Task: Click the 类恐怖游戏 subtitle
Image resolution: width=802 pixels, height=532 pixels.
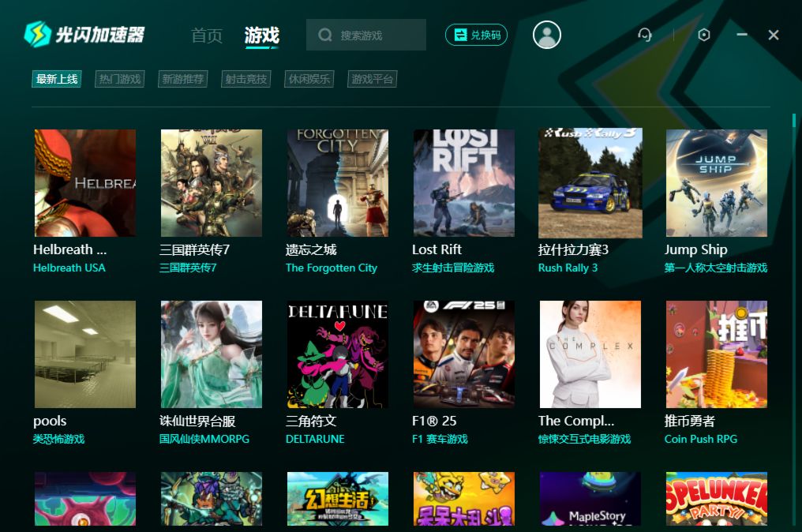Action: tap(59, 439)
